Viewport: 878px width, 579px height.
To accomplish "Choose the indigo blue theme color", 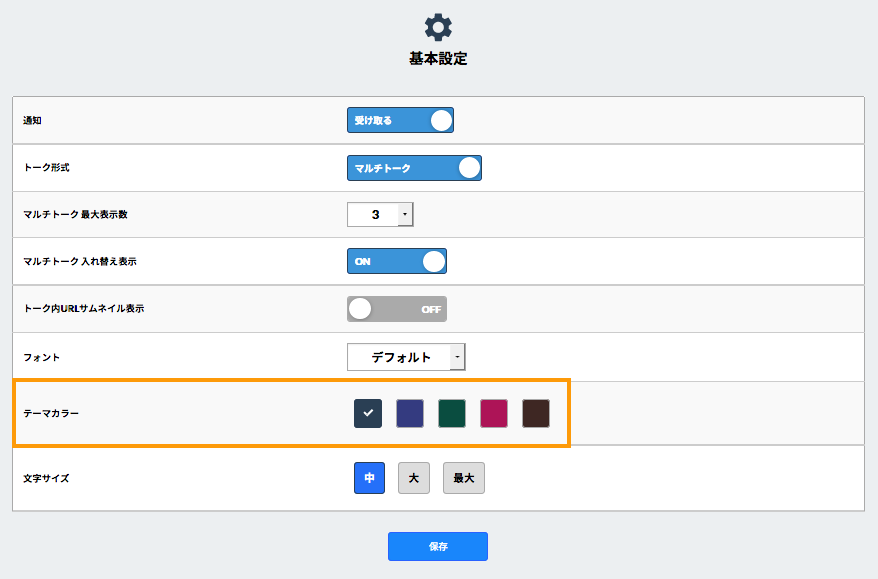I will pos(410,413).
